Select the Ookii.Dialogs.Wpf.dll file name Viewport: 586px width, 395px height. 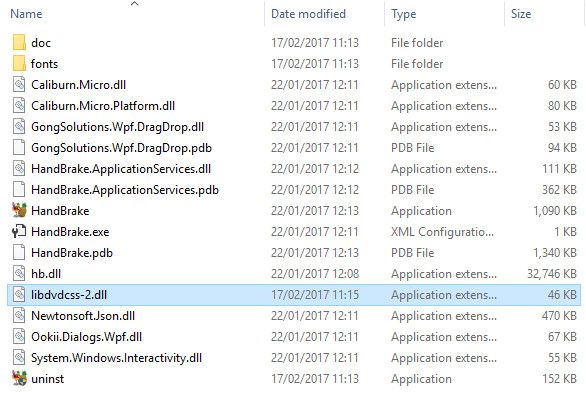click(87, 337)
